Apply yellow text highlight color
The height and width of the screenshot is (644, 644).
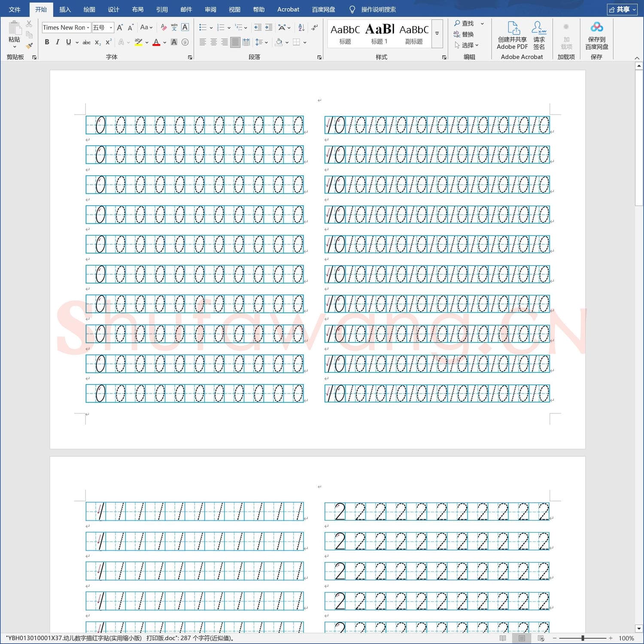(x=138, y=42)
